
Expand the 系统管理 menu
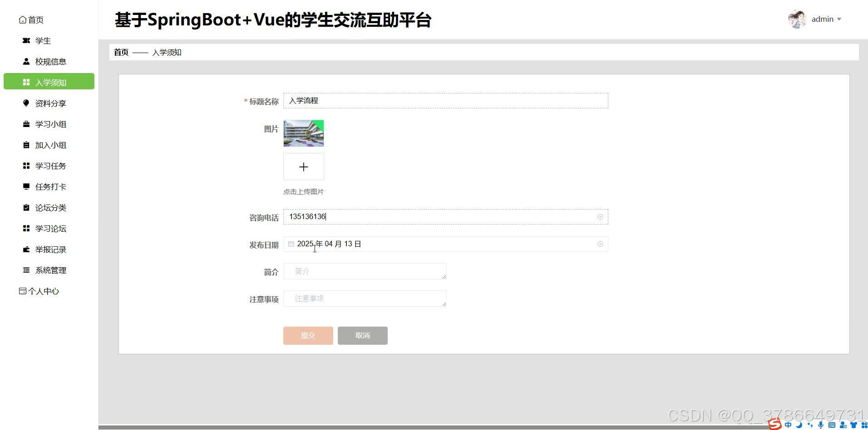[x=50, y=270]
